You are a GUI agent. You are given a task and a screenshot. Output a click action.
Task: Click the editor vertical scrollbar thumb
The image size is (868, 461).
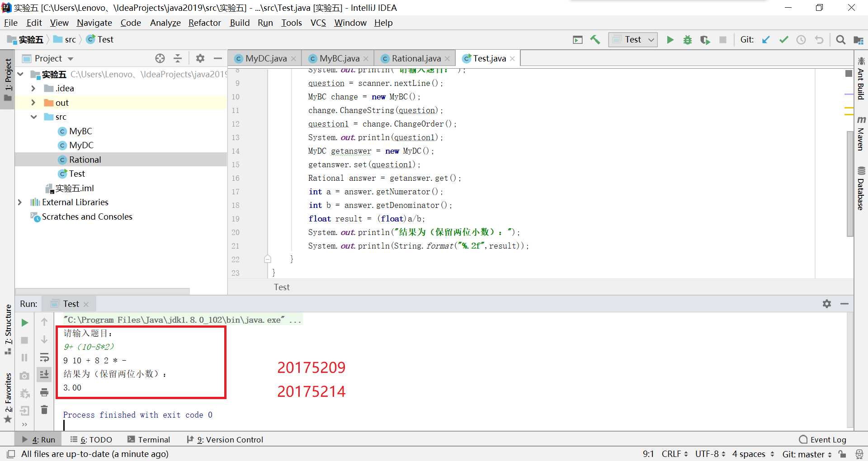849,183
